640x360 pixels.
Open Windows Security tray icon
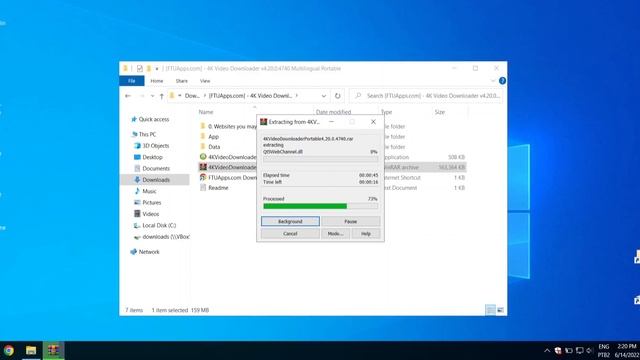(x=558, y=351)
